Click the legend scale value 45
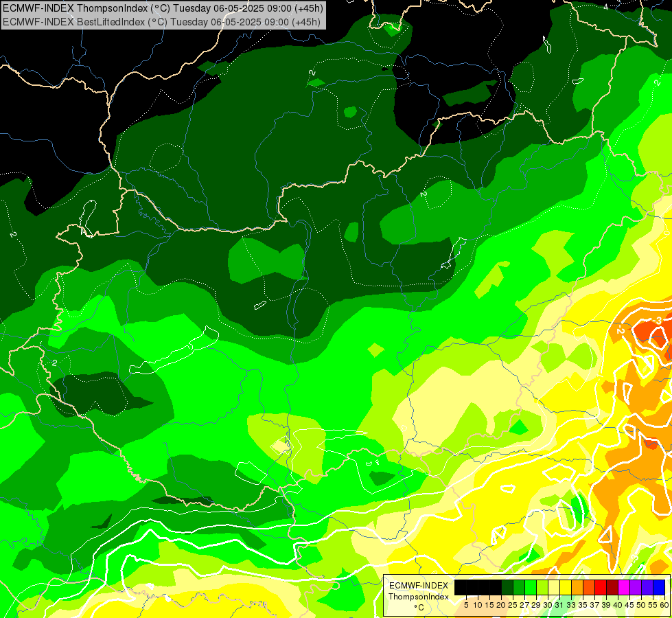Viewport: 672px width, 618px height. pos(630,605)
